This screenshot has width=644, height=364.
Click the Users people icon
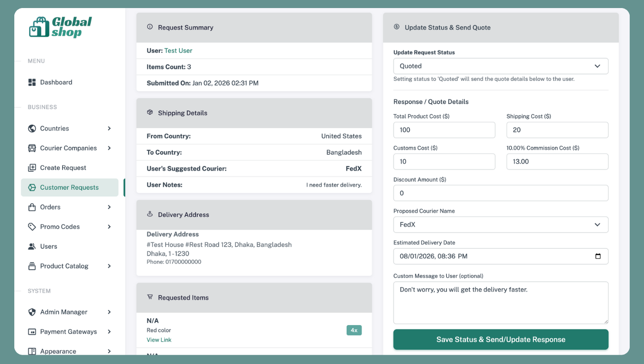pyautogui.click(x=32, y=246)
